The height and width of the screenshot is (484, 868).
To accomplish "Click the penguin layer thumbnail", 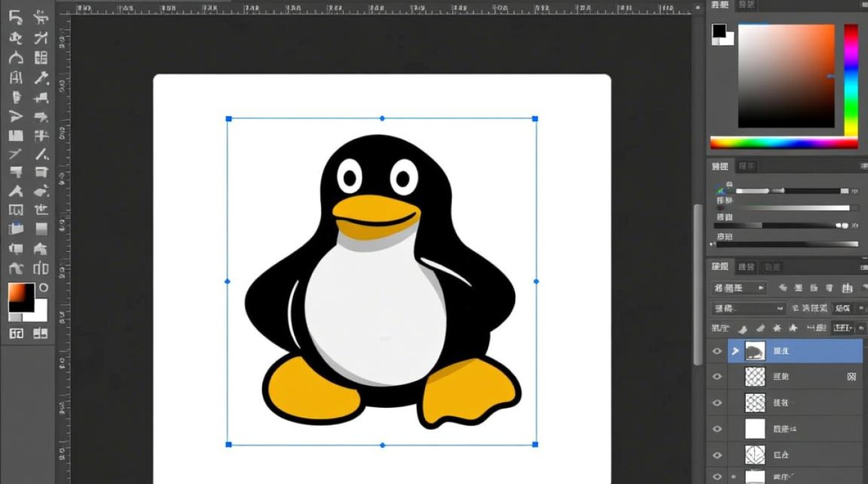I will tap(754, 350).
